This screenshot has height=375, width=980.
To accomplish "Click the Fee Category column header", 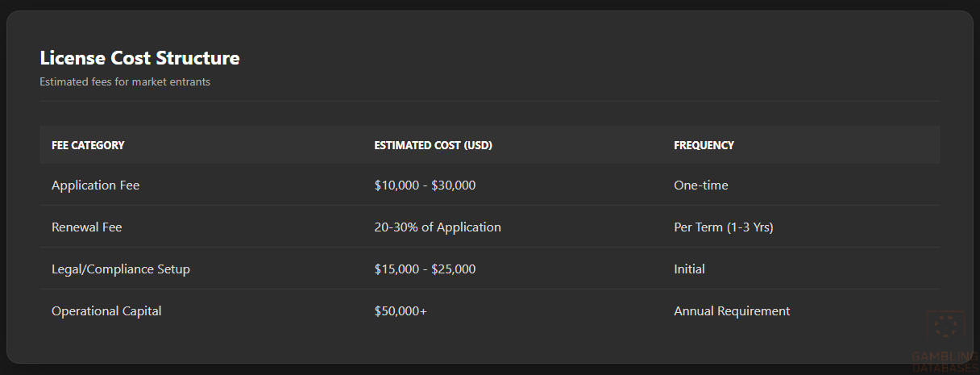I will coord(88,145).
